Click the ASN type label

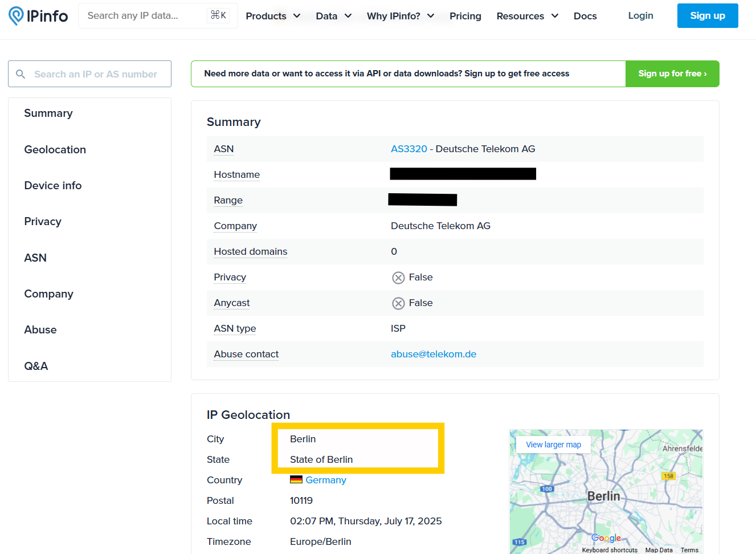coord(235,328)
